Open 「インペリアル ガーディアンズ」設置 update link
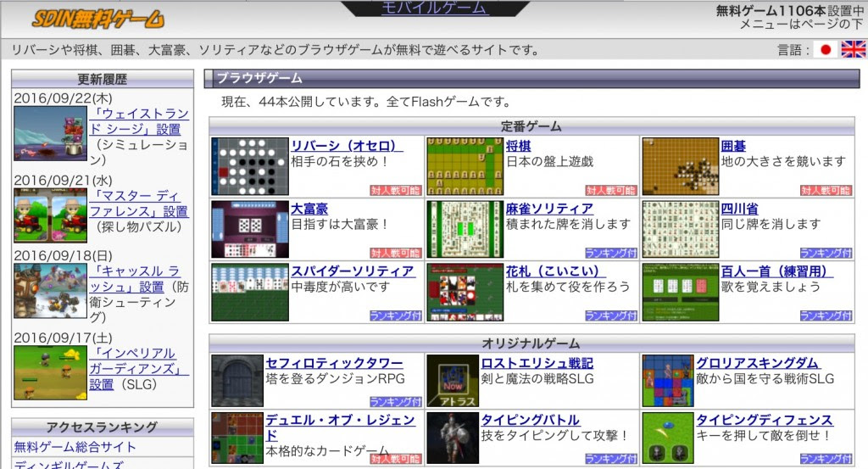 click(139, 369)
